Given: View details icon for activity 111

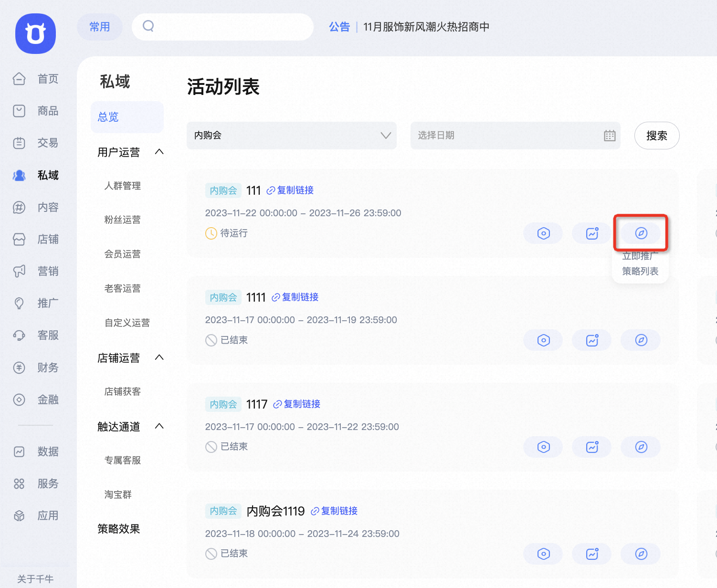Looking at the screenshot, I should click(x=544, y=233).
